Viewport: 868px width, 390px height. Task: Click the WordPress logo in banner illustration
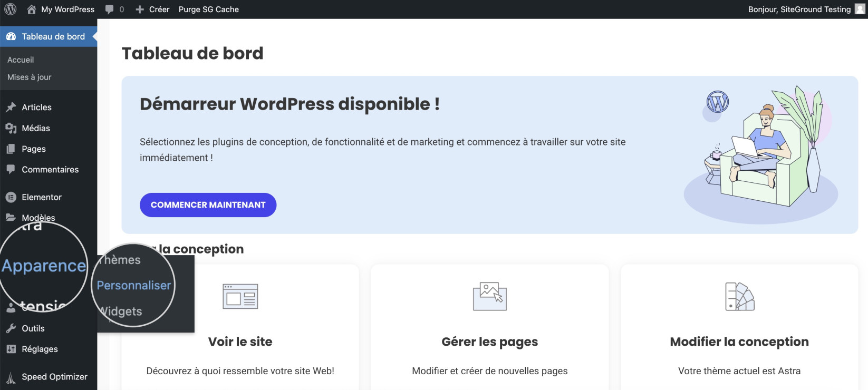coord(718,102)
